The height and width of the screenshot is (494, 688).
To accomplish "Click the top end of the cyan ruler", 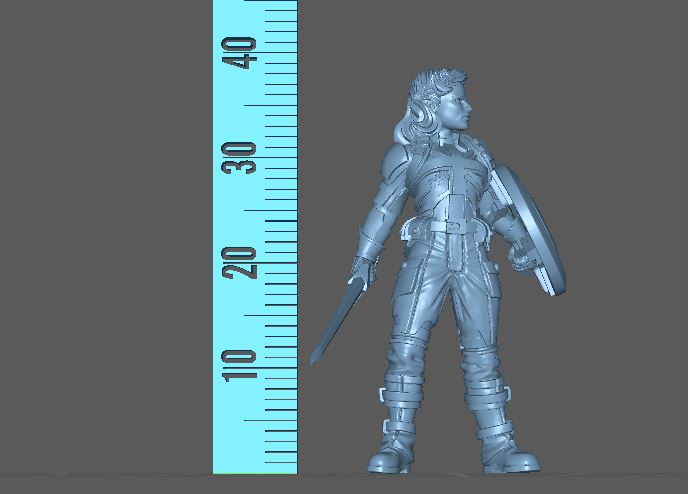I will pos(255,5).
